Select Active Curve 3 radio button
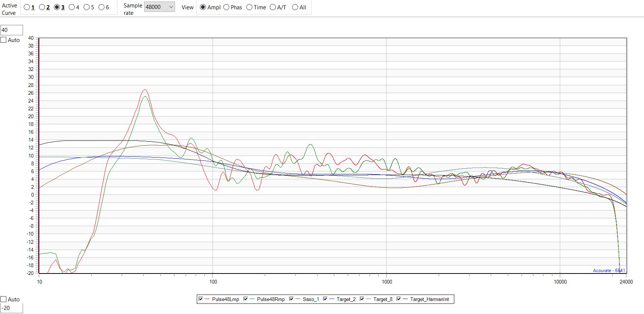Screen dimensions: 644x314 coord(57,7)
